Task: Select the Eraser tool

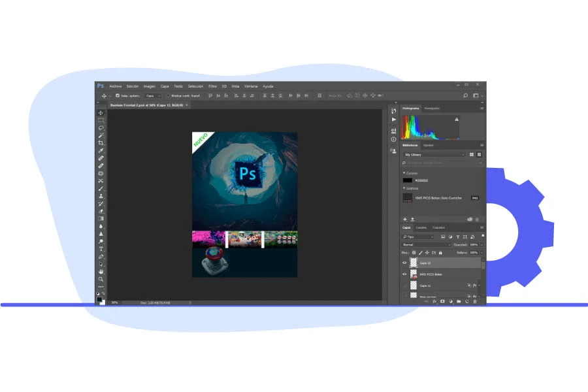Action: point(101,211)
